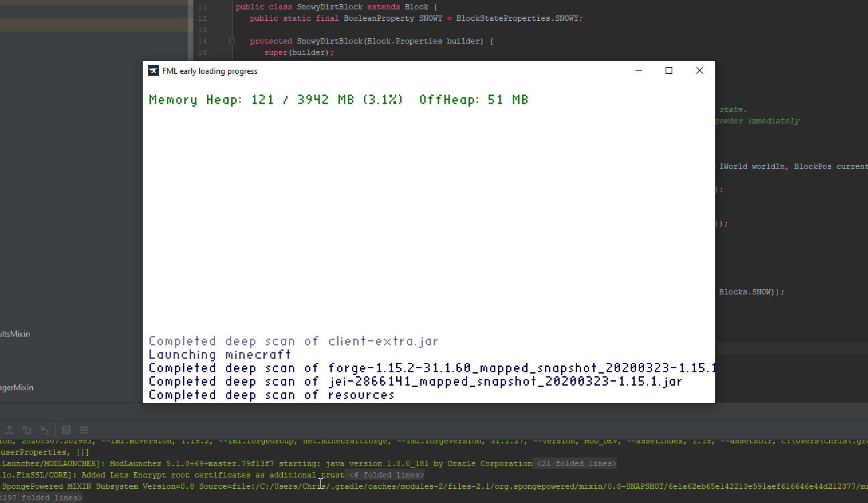The width and height of the screenshot is (868, 503).
Task: Open the Evaluate Expression calculator icon
Action: pyautogui.click(x=66, y=430)
